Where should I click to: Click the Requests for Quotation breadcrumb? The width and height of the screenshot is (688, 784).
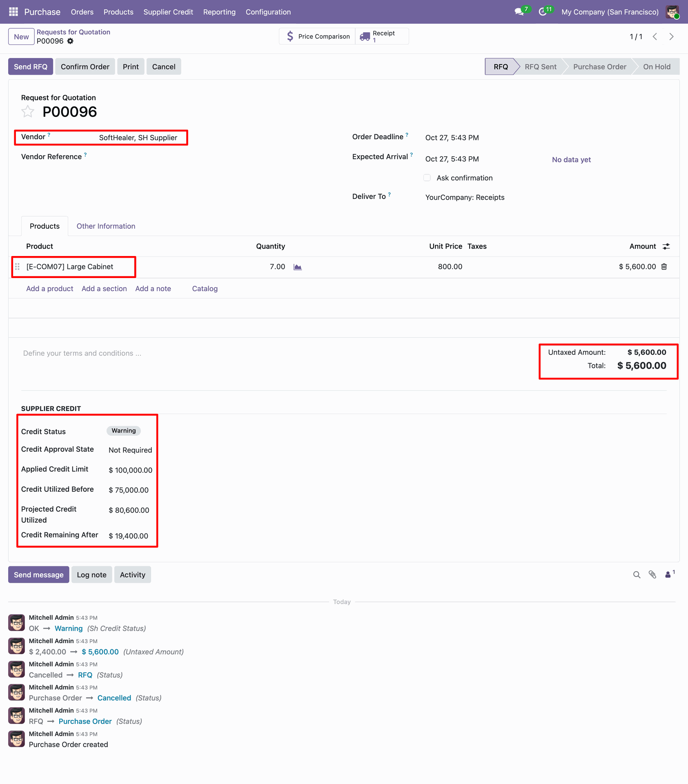click(x=73, y=32)
